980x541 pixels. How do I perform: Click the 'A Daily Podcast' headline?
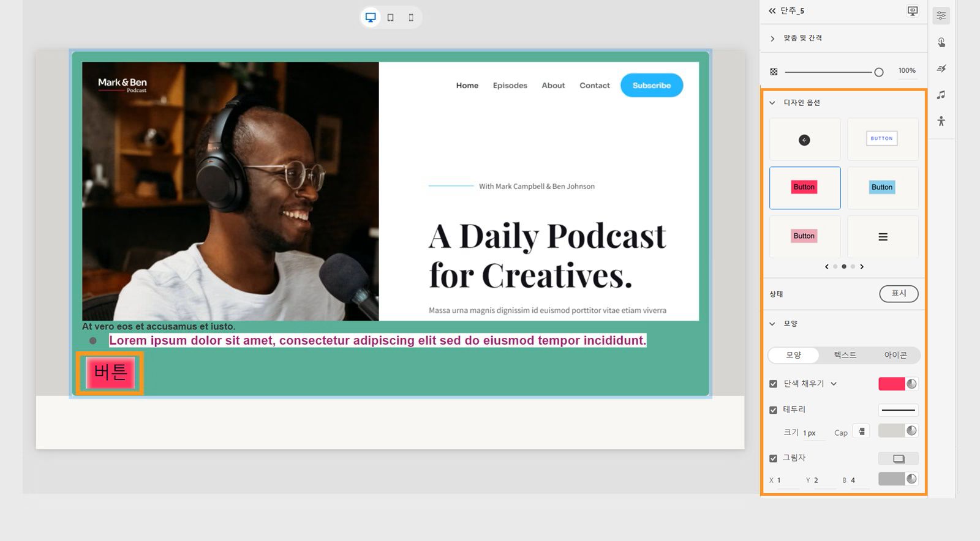coord(547,255)
